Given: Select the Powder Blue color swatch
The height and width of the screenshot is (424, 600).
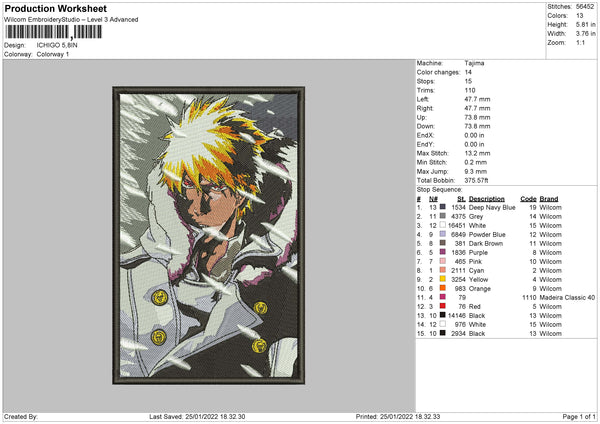Looking at the screenshot, I should 442,234.
